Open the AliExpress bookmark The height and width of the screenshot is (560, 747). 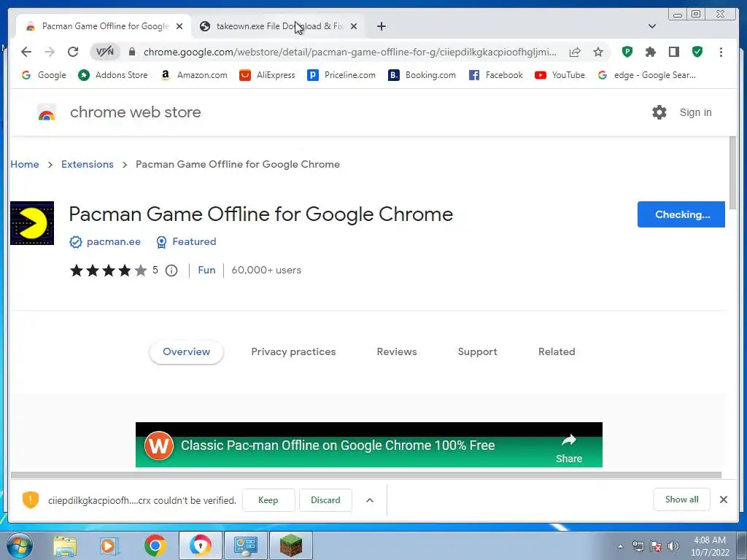pyautogui.click(x=267, y=75)
